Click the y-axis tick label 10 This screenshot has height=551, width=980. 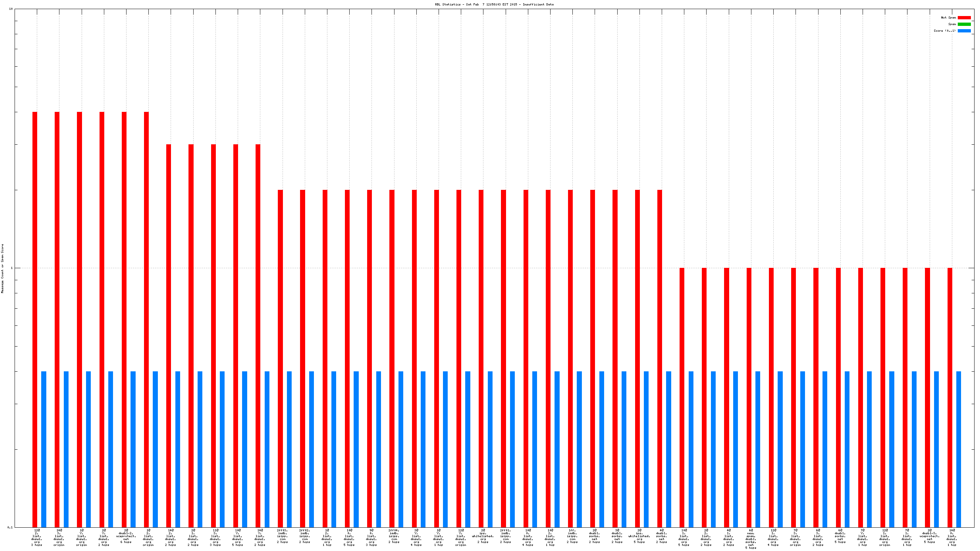tap(11, 9)
